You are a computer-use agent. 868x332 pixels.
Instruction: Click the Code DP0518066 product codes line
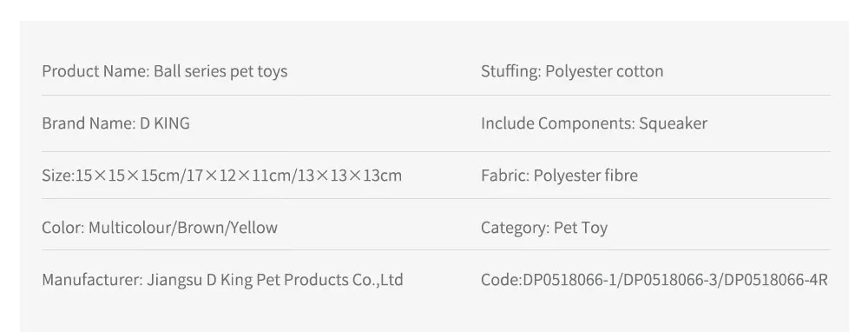pyautogui.click(x=654, y=280)
